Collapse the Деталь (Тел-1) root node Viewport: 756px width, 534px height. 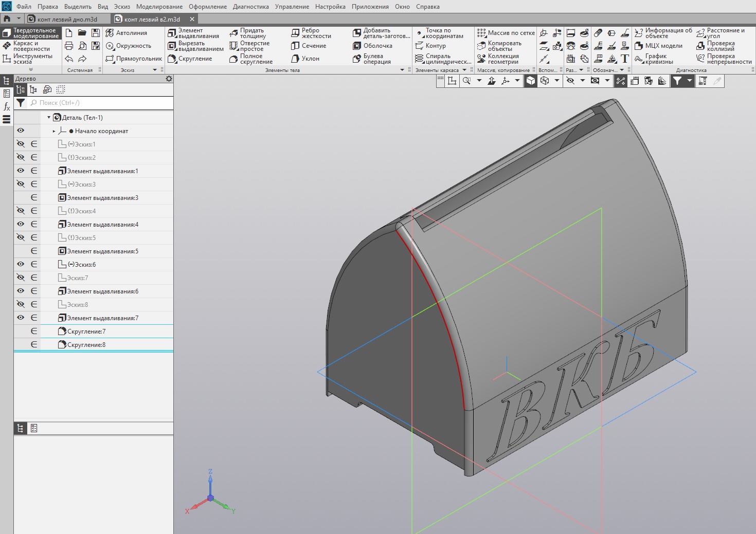click(x=49, y=118)
